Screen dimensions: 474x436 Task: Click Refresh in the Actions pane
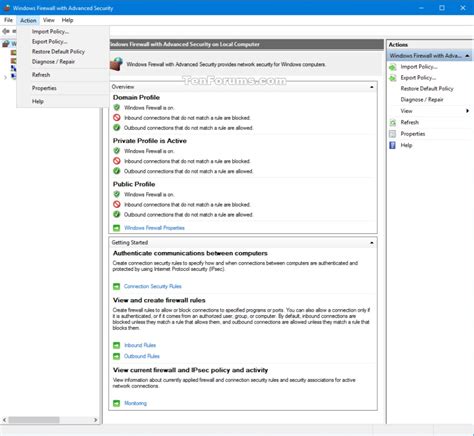coord(410,123)
